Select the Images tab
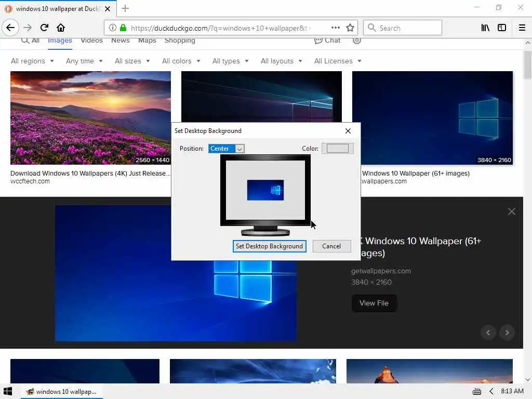This screenshot has height=399, width=532. pyautogui.click(x=60, y=41)
